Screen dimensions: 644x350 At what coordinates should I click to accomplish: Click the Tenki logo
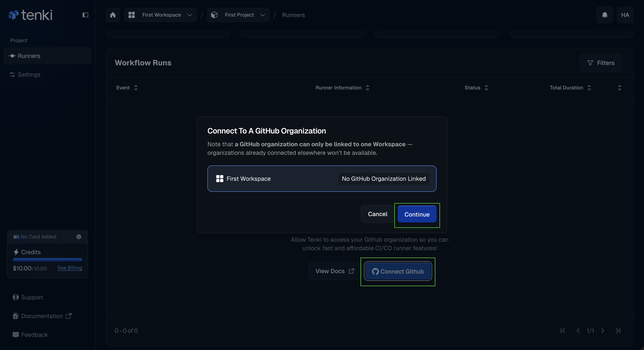click(x=30, y=15)
